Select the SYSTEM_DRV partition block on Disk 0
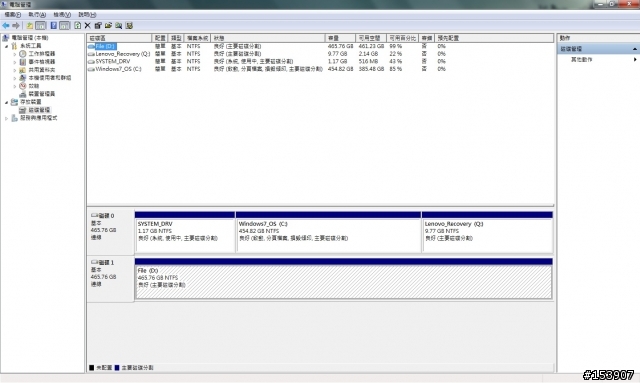The image size is (640, 383). 185,232
